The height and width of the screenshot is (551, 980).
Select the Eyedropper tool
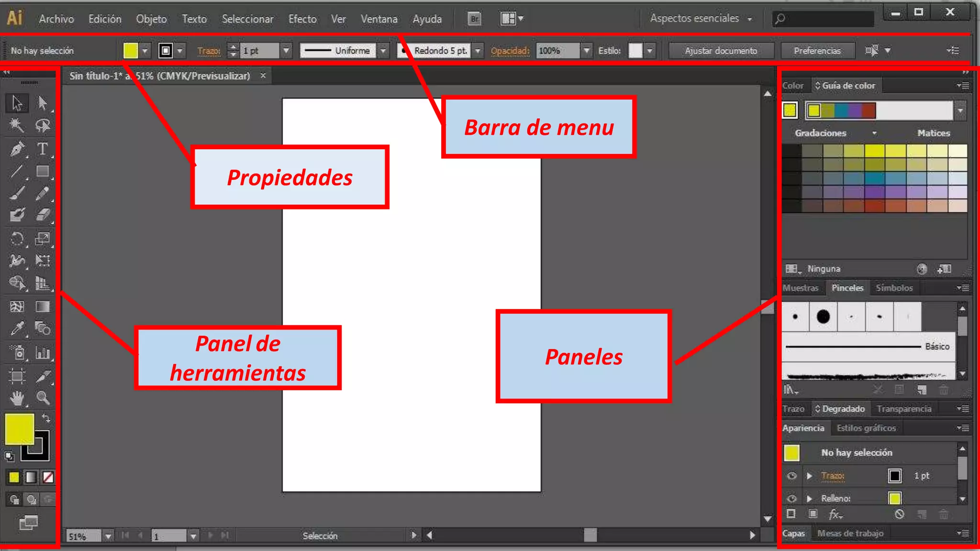click(x=17, y=329)
